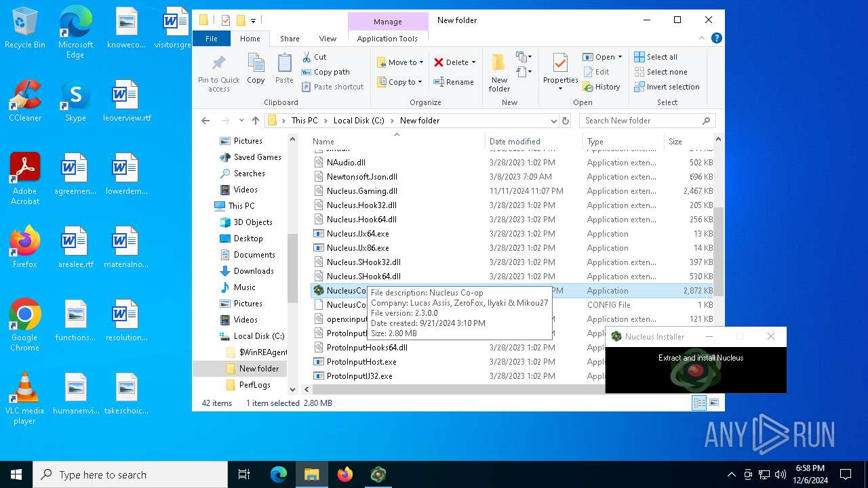
Task: Open the recent locations dropdown arrow
Action: pyautogui.click(x=241, y=121)
